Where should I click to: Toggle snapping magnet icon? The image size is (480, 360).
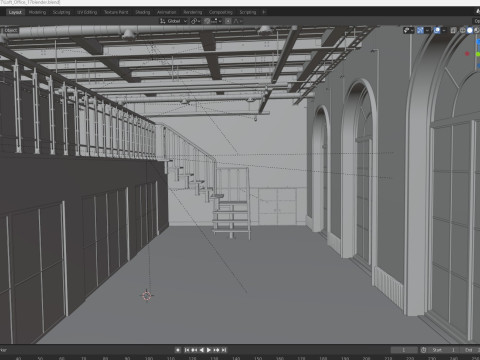tap(207, 21)
